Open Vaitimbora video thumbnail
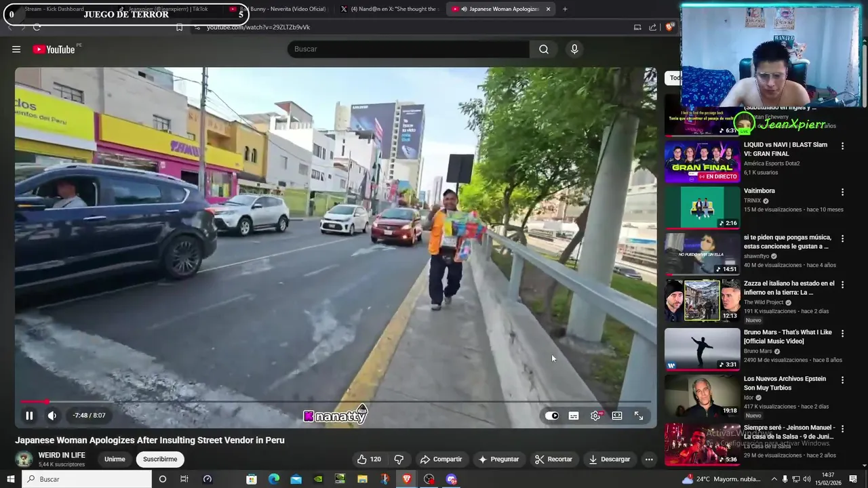The width and height of the screenshot is (868, 488). point(702,207)
